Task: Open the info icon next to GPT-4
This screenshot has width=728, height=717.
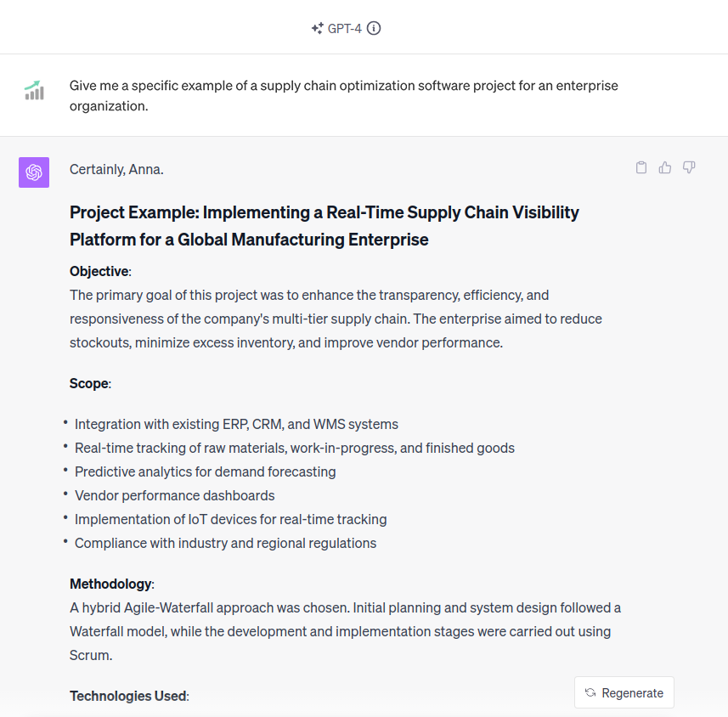Action: pyautogui.click(x=374, y=28)
